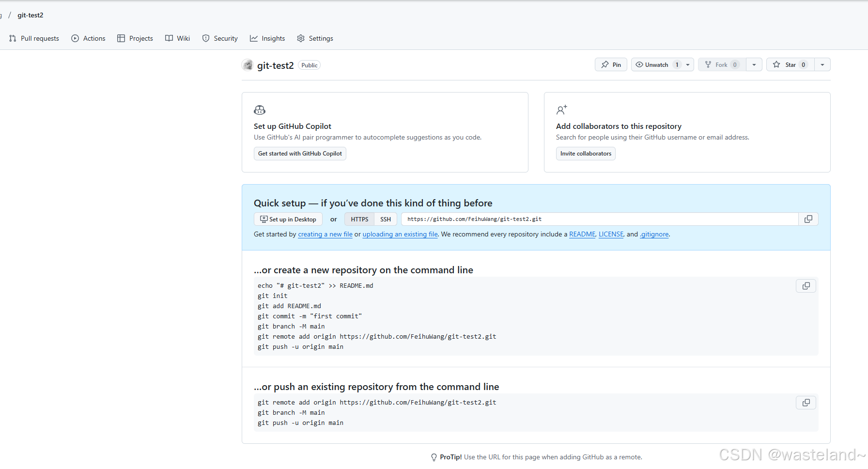Select the HTTPS clone option
Screen dimensions: 868x469
(x=359, y=219)
